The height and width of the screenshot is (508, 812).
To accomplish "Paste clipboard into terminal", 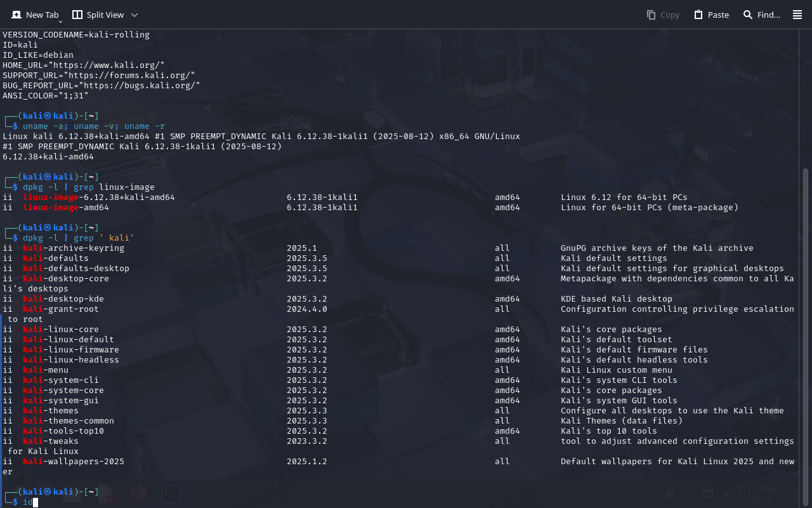I will (711, 15).
